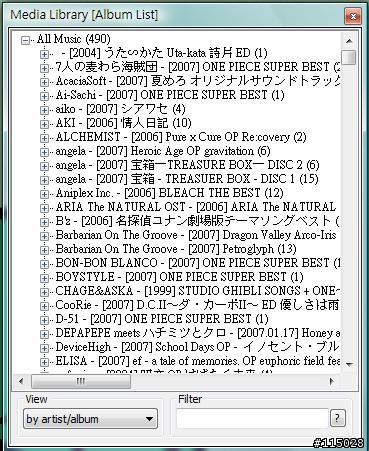Viewport: 369px width, 451px height.
Task: Expand the 7人の麦わら海賊団 album node
Action: 44,69
